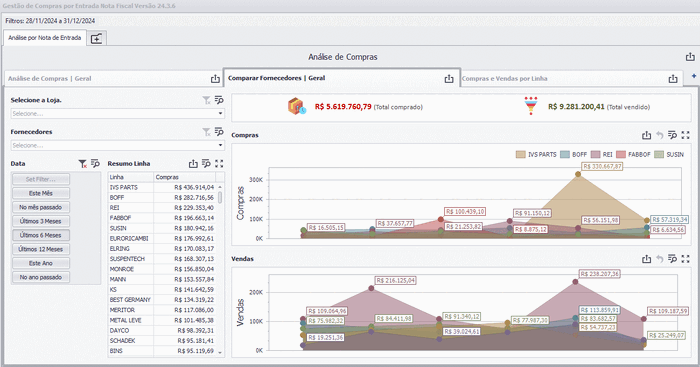Image resolution: width=700 pixels, height=367 pixels.
Task: Export the Resumo Linha table
Action: tap(193, 164)
